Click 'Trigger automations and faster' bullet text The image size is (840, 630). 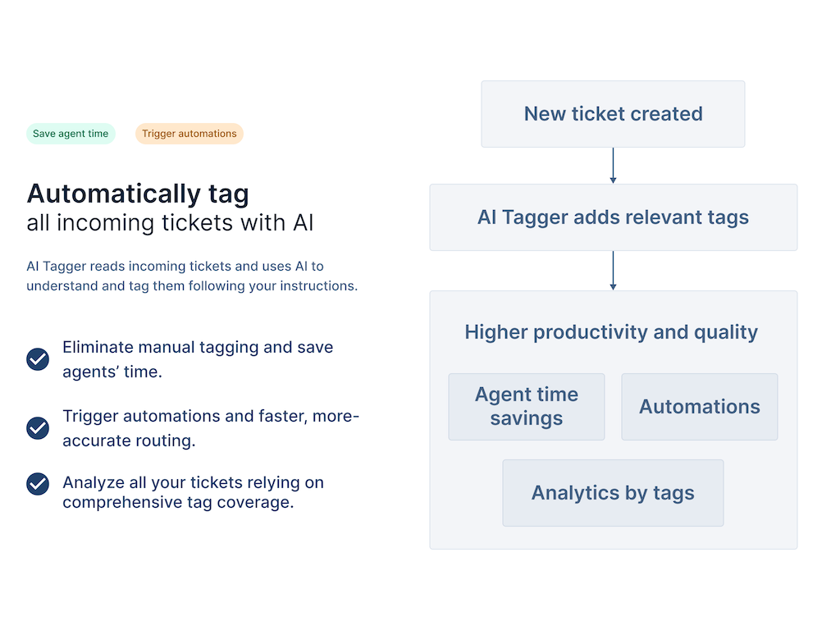click(211, 416)
